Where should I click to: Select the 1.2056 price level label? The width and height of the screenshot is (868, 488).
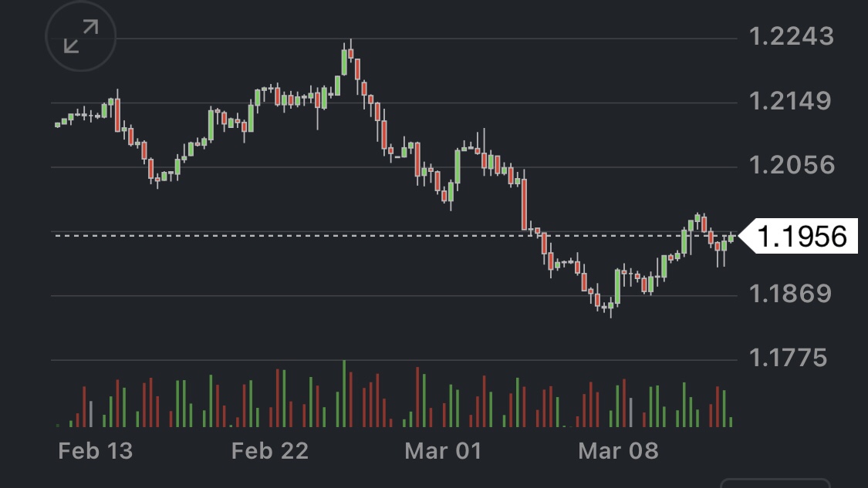[x=791, y=165]
